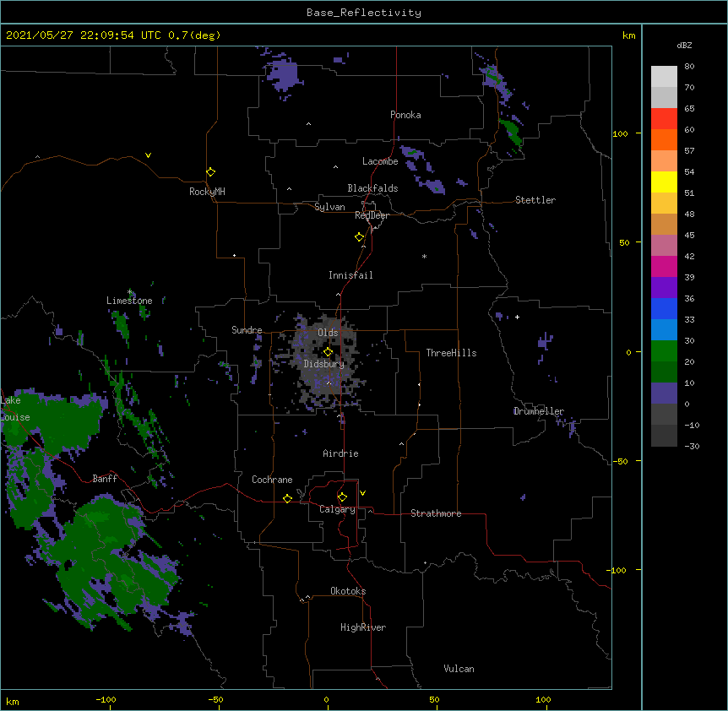Click the lightest gray legend swatch at 80

[x=664, y=77]
